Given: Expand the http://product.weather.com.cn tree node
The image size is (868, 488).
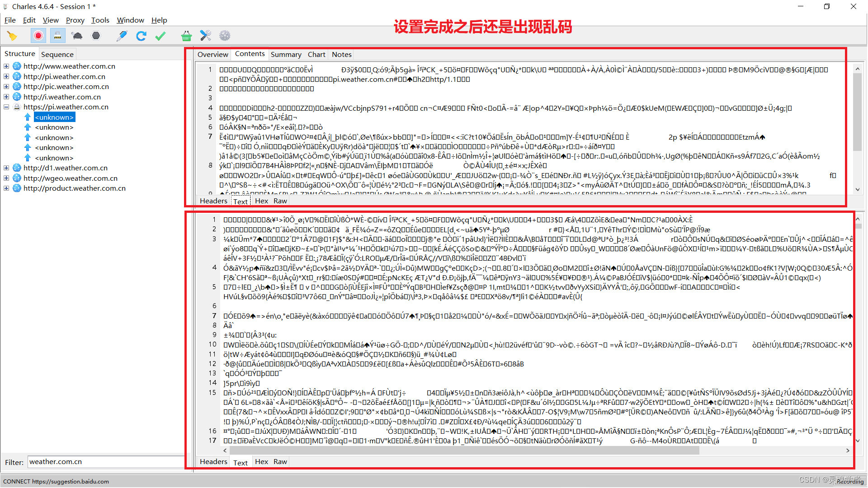Looking at the screenshot, I should click(x=6, y=188).
